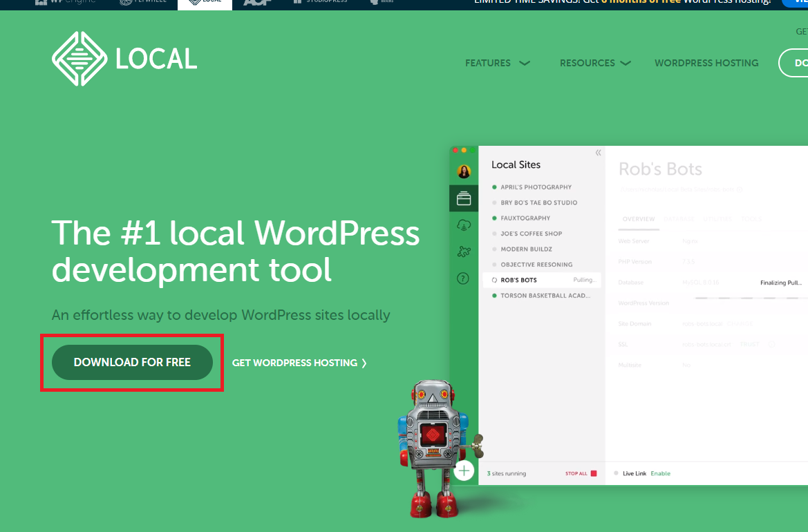Switch to the StudioPress brand tab
808x532 pixels.
[319, 2]
